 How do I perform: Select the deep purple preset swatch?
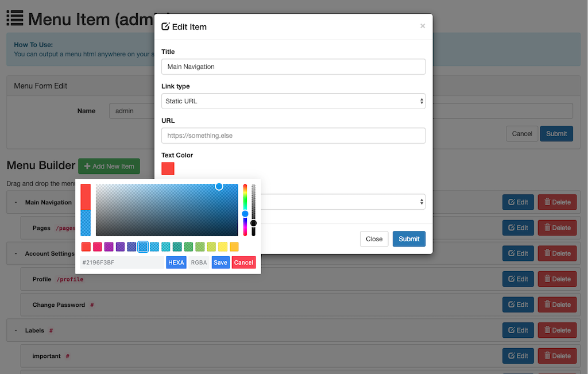click(x=120, y=247)
